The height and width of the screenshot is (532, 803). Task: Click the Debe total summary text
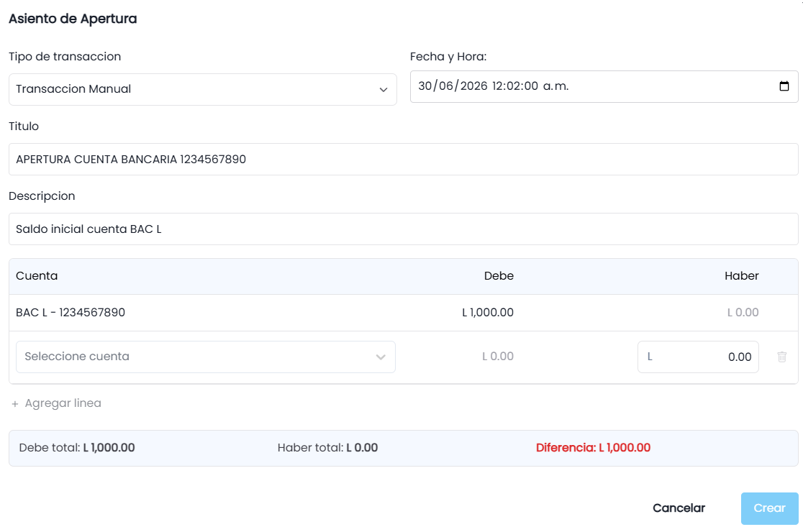click(77, 448)
